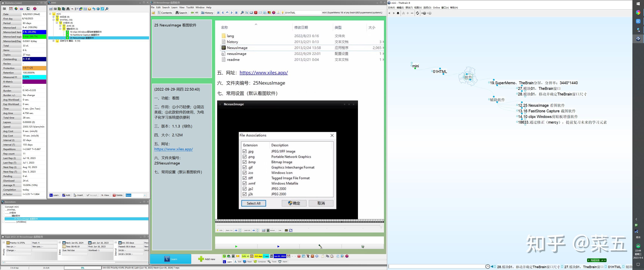Click the home icon in TheBrain toolbar

pyautogui.click(x=398, y=13)
